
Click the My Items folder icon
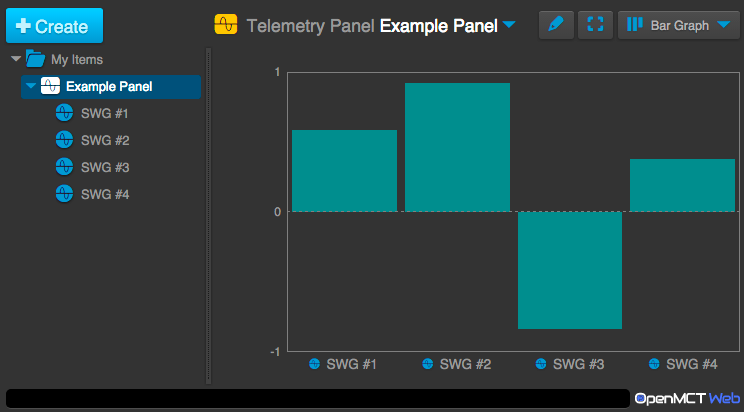point(36,60)
